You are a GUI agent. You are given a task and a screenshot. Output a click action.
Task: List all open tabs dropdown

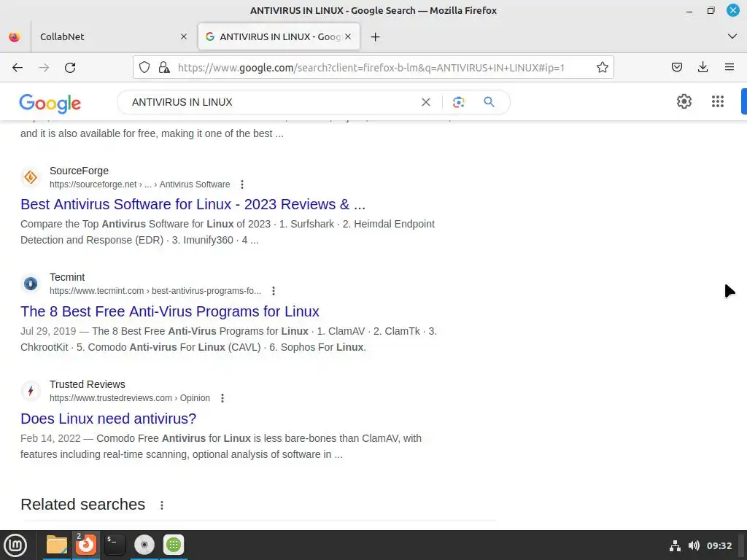coord(732,36)
